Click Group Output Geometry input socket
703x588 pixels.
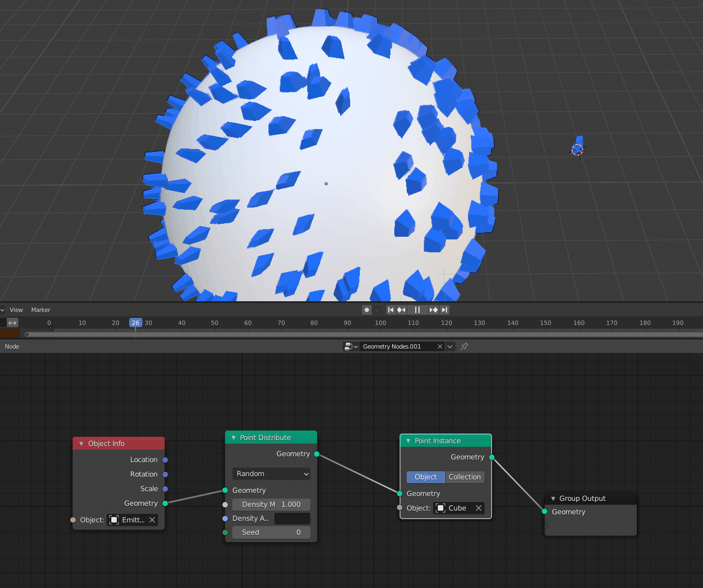tap(545, 512)
